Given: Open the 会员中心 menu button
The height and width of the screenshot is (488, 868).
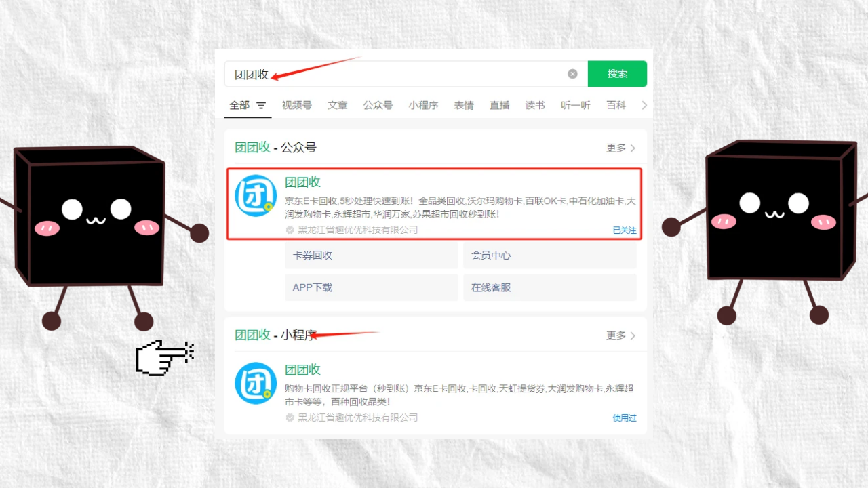Looking at the screenshot, I should 550,256.
